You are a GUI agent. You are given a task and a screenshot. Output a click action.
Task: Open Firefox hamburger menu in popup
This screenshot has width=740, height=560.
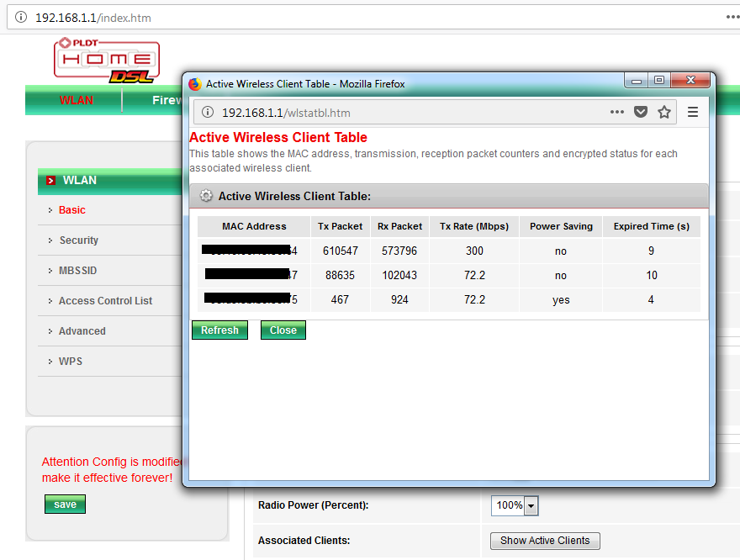coord(692,112)
